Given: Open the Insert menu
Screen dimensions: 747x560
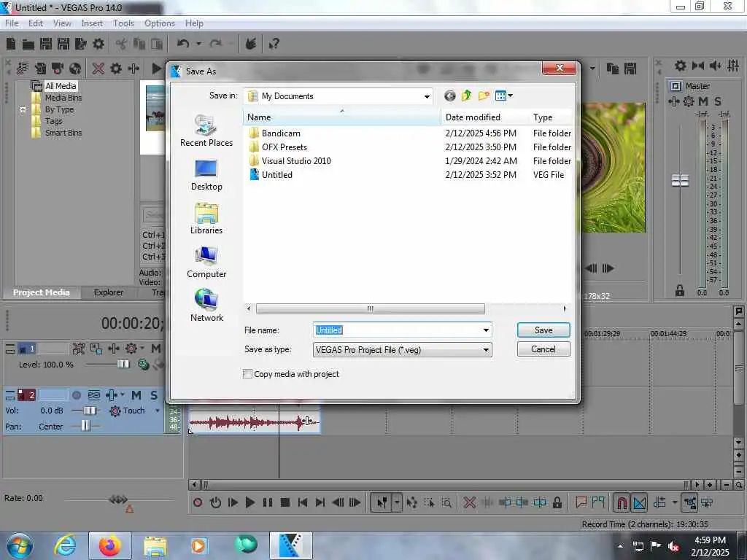Looking at the screenshot, I should [x=92, y=23].
